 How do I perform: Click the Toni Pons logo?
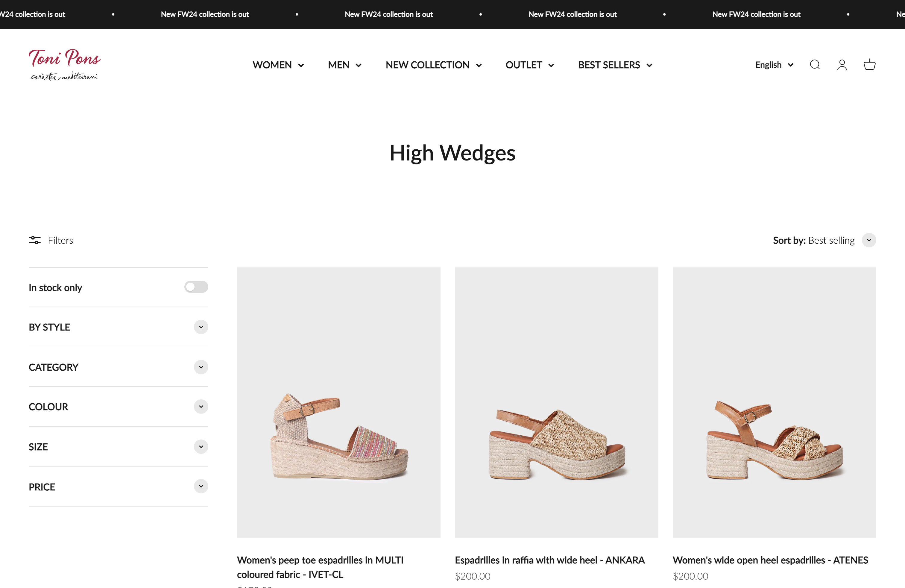[64, 65]
